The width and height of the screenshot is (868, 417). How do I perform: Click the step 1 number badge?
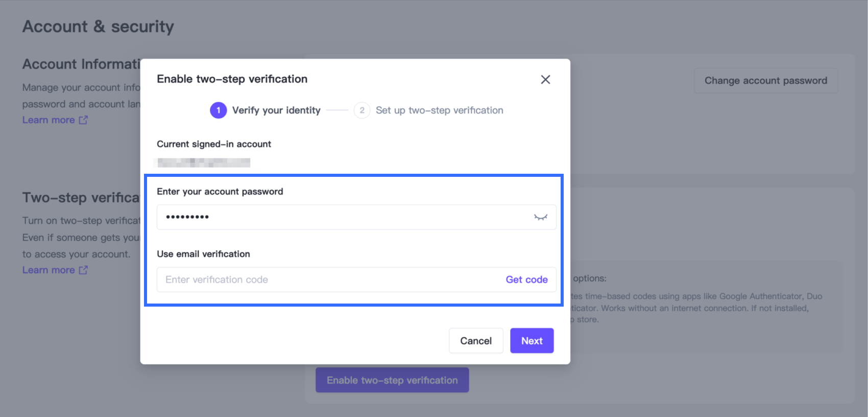pos(219,110)
